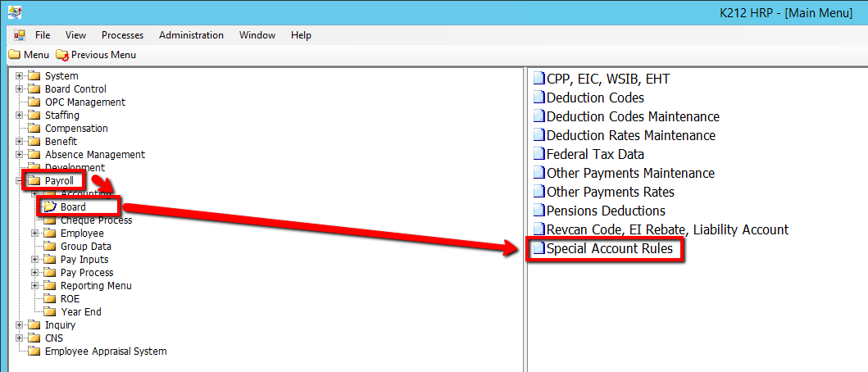
Task: Expand the Absence Management tree node
Action: tap(20, 155)
